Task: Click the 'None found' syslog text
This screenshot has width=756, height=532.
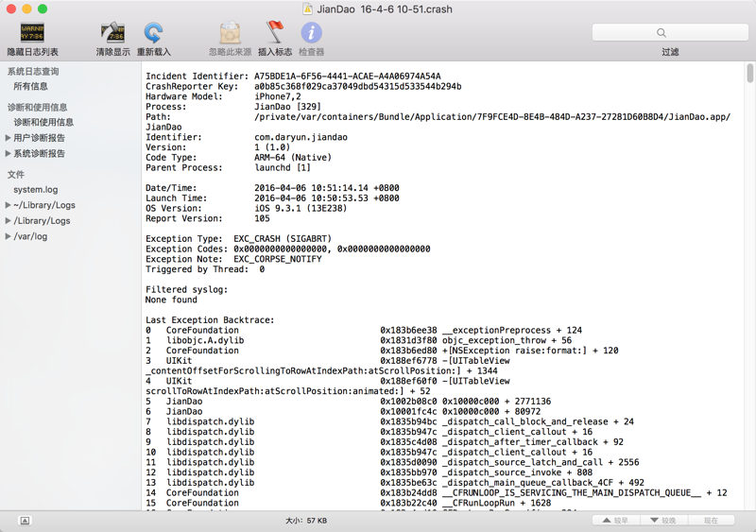Action: click(171, 300)
